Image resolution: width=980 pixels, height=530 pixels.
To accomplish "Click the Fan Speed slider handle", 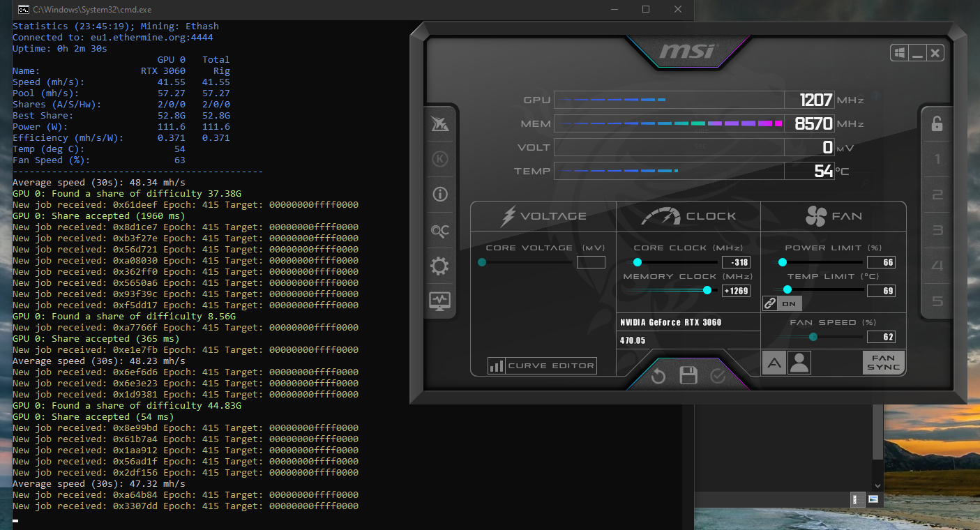I will coord(813,336).
